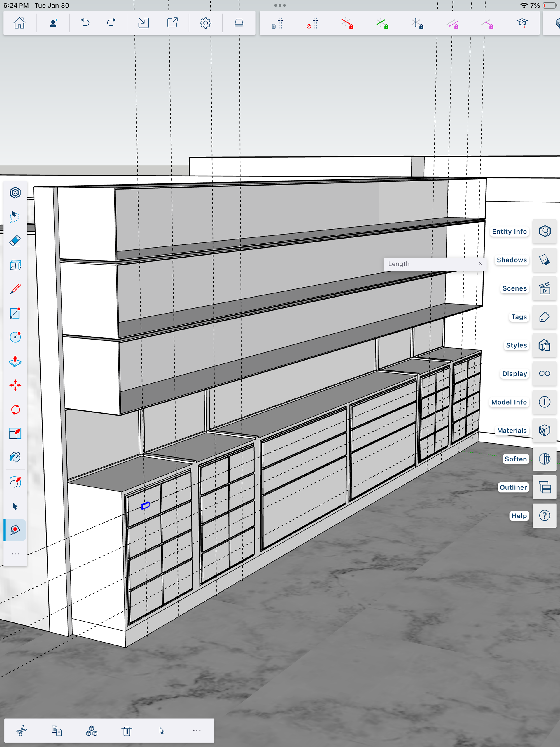
Task: Toggle red axis lock
Action: (x=347, y=23)
